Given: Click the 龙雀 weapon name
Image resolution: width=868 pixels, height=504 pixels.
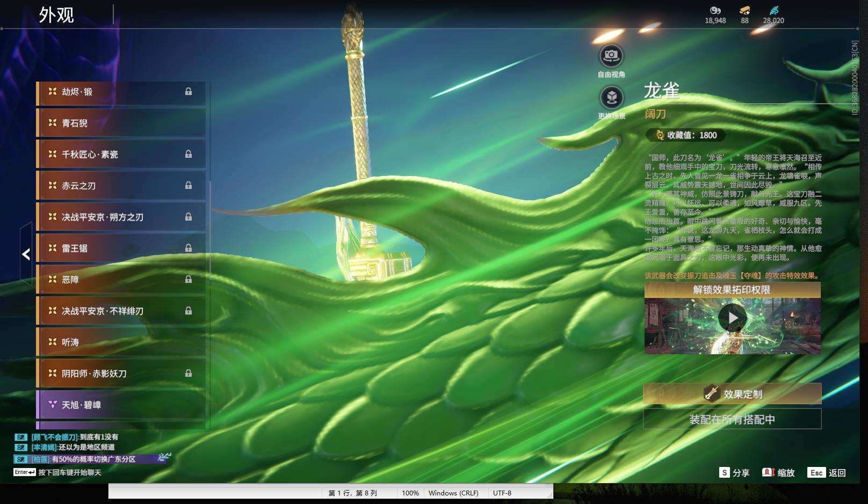Looking at the screenshot, I should (662, 91).
